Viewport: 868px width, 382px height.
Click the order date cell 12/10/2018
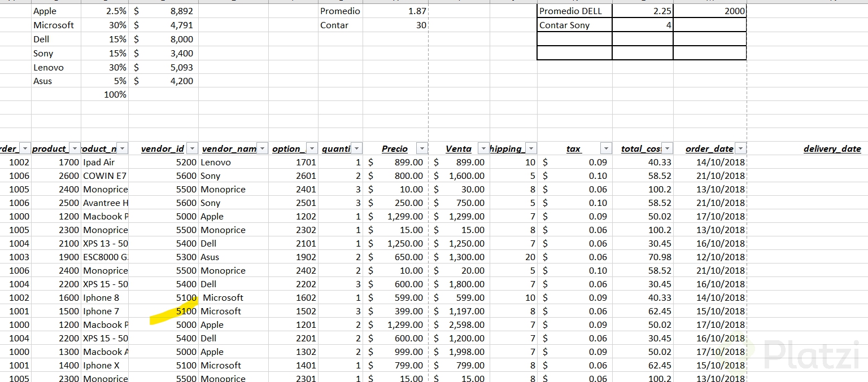(710, 257)
